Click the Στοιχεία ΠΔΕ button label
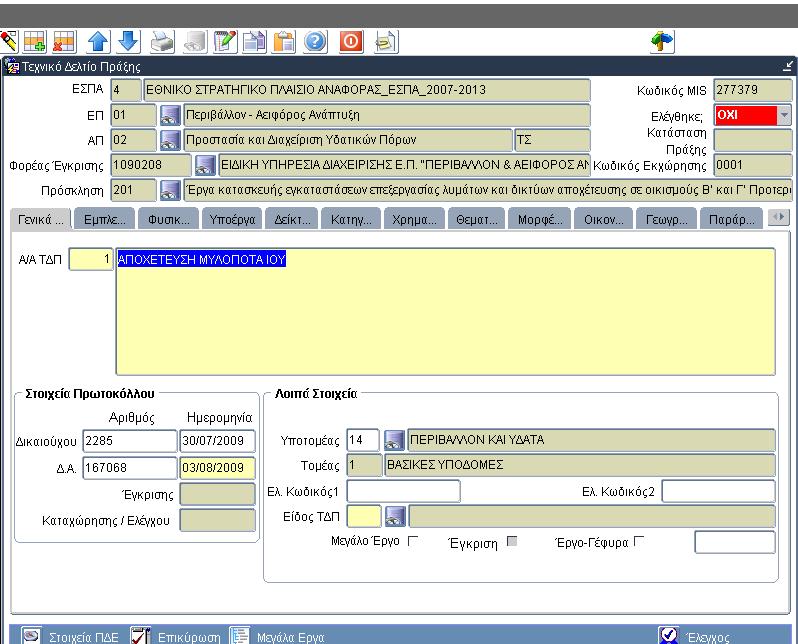 [83, 637]
